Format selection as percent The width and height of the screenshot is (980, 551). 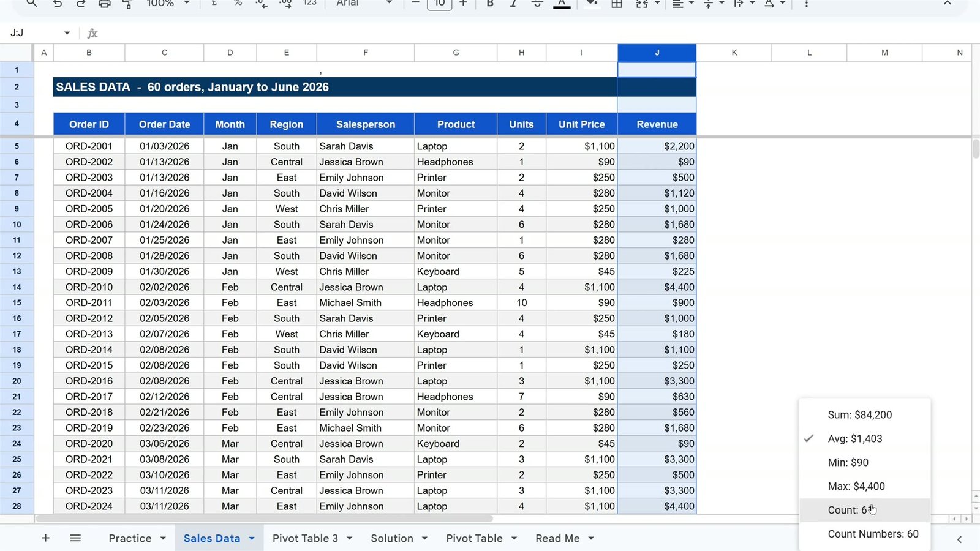pos(238,3)
